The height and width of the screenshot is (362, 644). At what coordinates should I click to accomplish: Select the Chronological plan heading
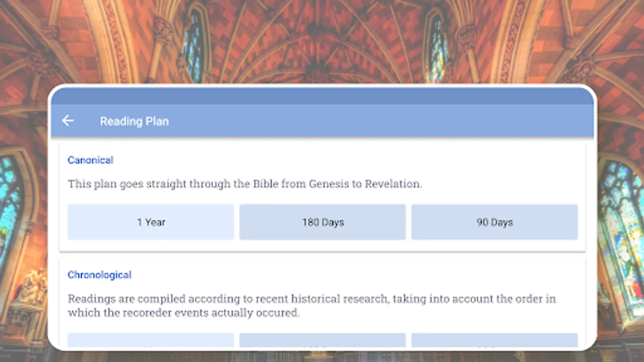(x=99, y=275)
